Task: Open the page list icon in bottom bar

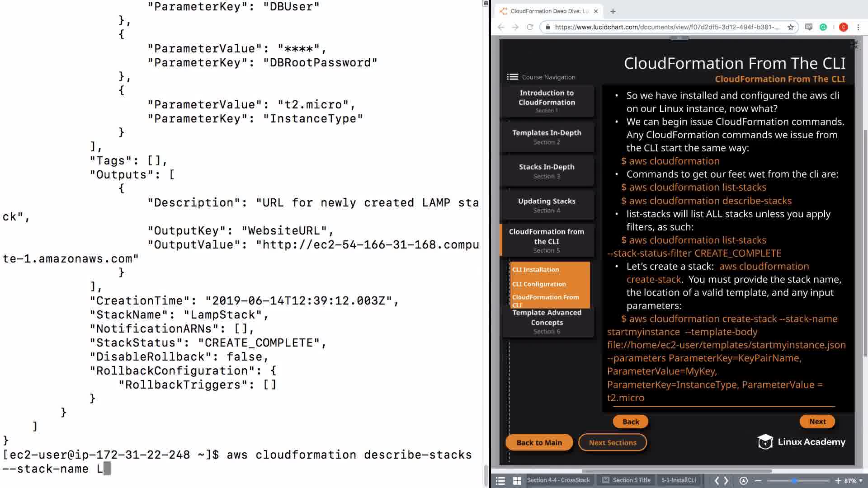Action: point(500,481)
